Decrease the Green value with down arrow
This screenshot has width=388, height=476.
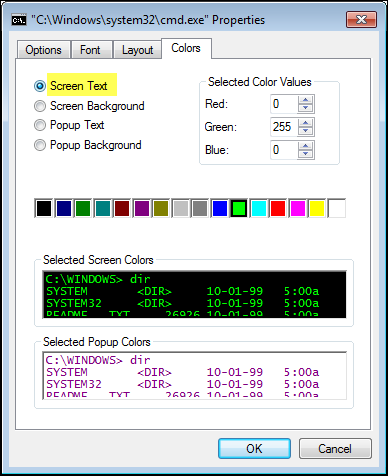[x=306, y=131]
